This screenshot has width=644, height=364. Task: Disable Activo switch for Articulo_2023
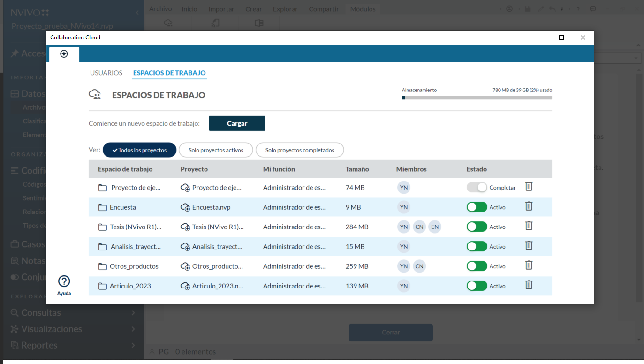tap(477, 286)
